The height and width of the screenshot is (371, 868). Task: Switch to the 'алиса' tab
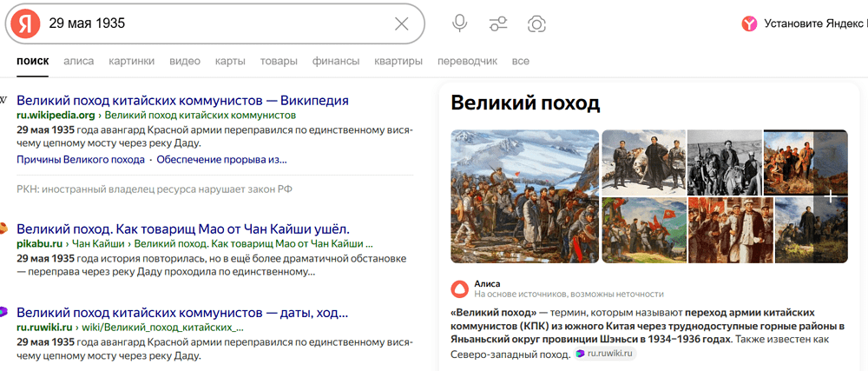[x=79, y=61]
